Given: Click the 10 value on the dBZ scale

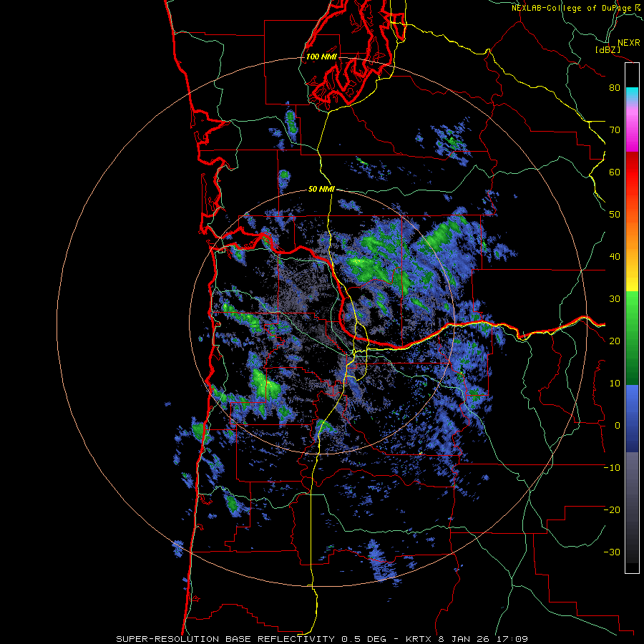Looking at the screenshot, I should [x=615, y=384].
